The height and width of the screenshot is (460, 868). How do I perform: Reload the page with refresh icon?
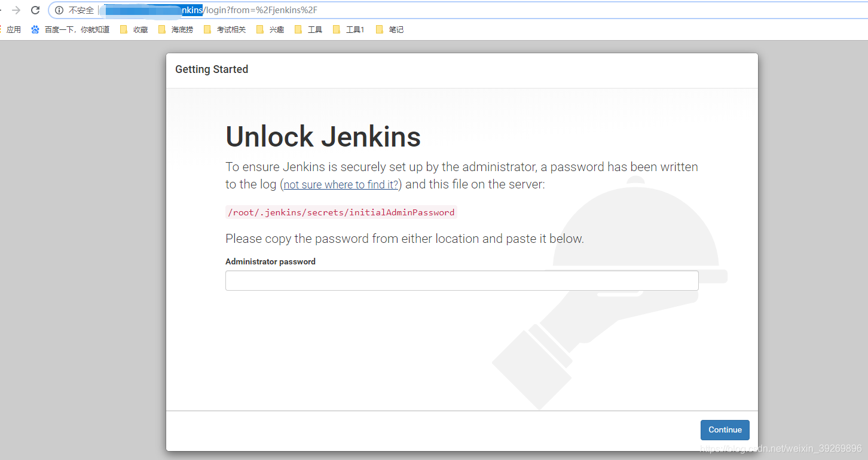pyautogui.click(x=35, y=10)
